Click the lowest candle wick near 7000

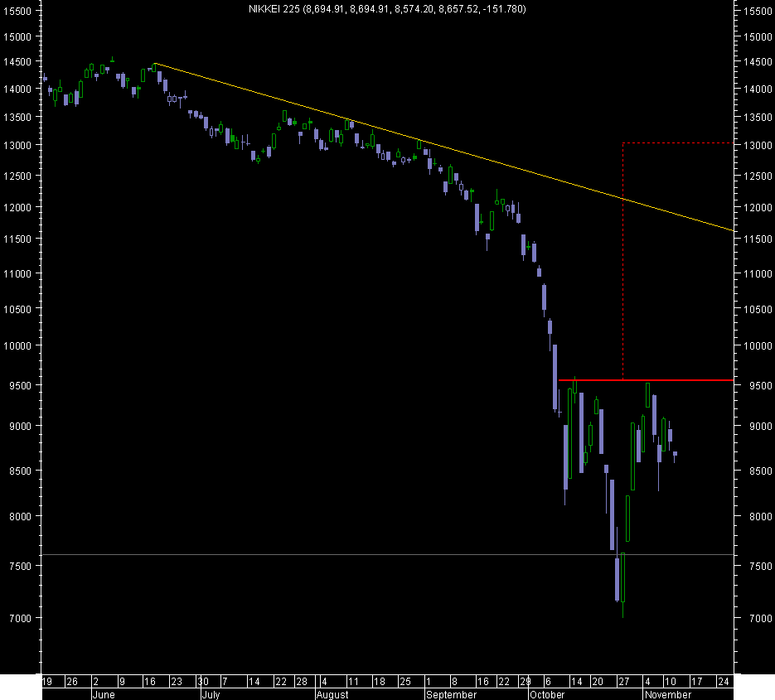tap(622, 610)
